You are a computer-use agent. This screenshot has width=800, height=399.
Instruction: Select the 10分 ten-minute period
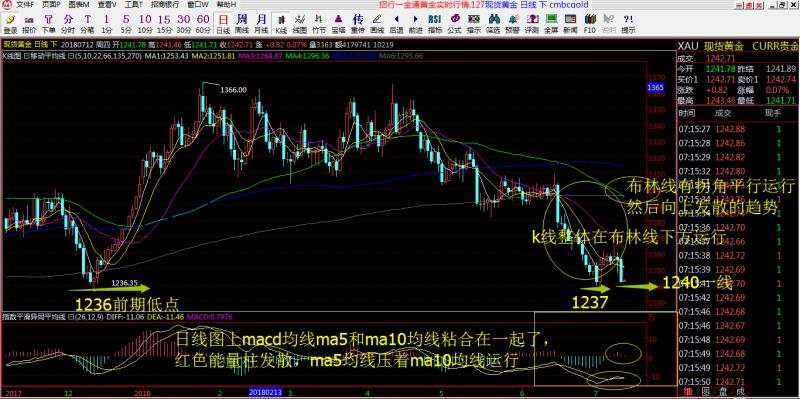[145, 23]
